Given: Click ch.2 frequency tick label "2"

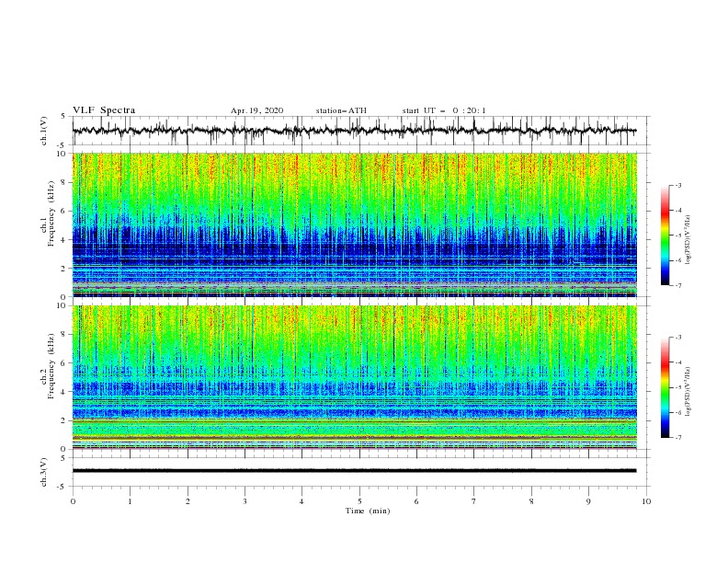Looking at the screenshot, I should (x=64, y=420).
